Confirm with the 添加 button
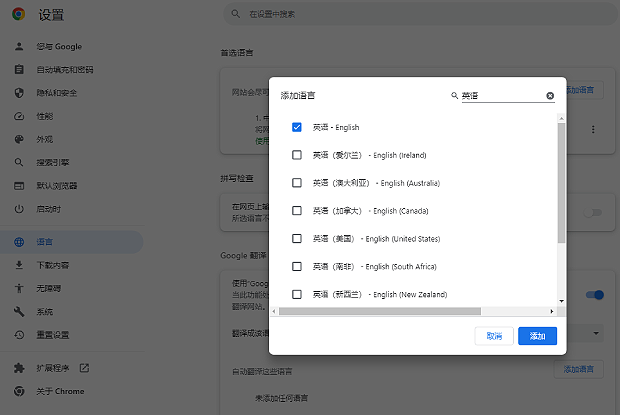This screenshot has height=415, width=620. click(537, 336)
